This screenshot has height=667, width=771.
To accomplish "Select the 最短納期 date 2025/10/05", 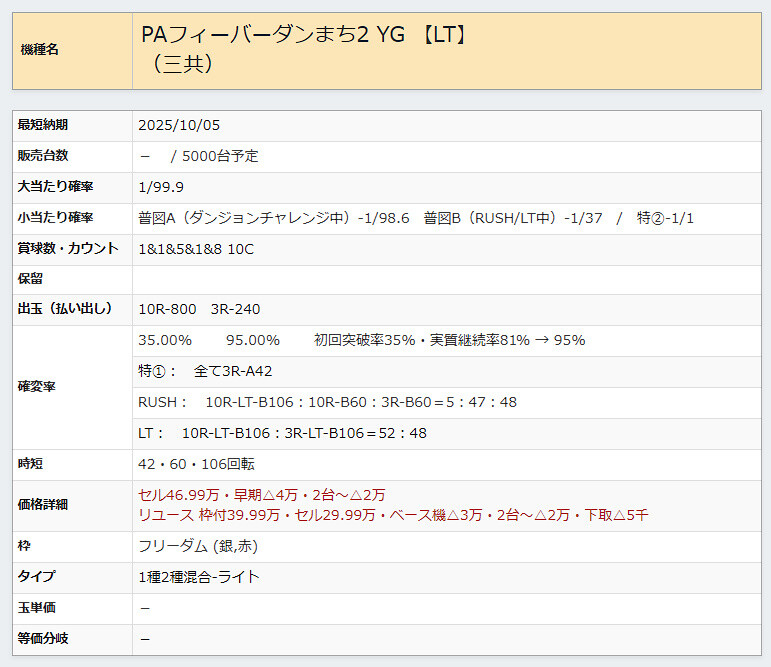I will [x=179, y=125].
